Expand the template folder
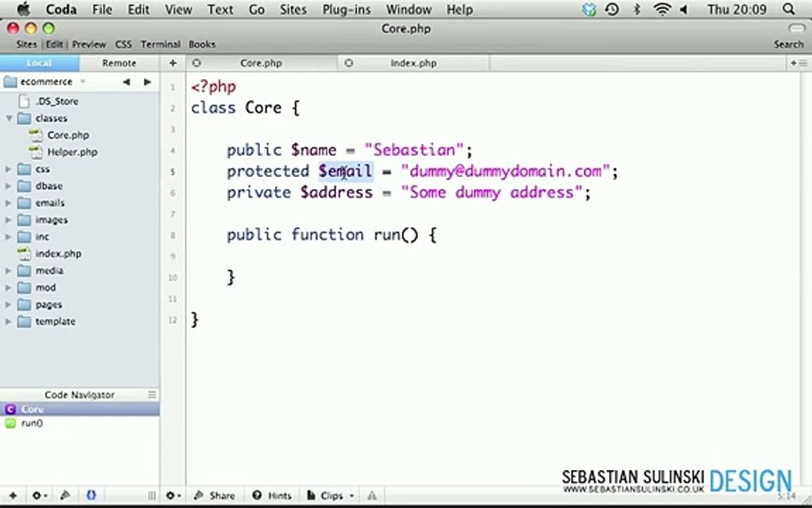 coord(8,322)
